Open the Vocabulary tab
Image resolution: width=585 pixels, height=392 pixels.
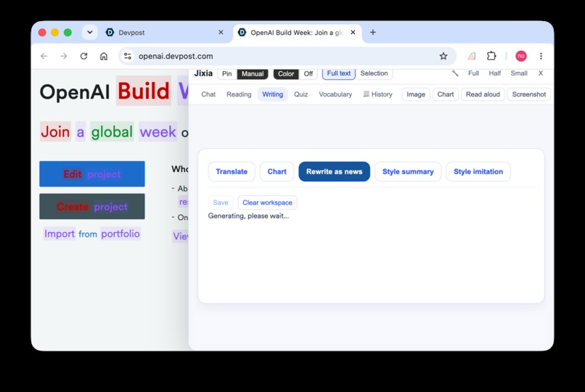pyautogui.click(x=335, y=94)
